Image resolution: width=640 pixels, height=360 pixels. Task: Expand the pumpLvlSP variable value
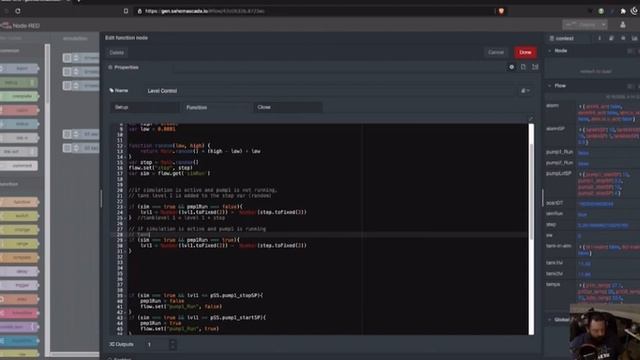click(580, 174)
